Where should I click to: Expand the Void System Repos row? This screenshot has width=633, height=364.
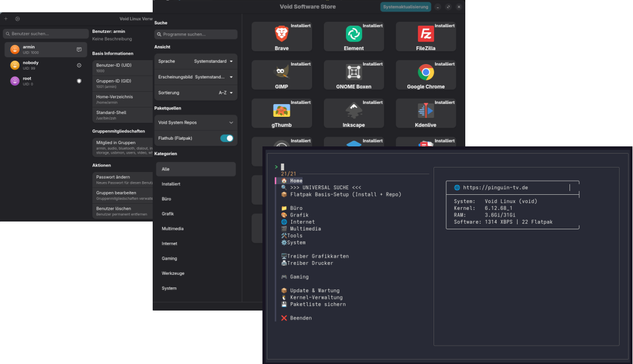pos(196,122)
